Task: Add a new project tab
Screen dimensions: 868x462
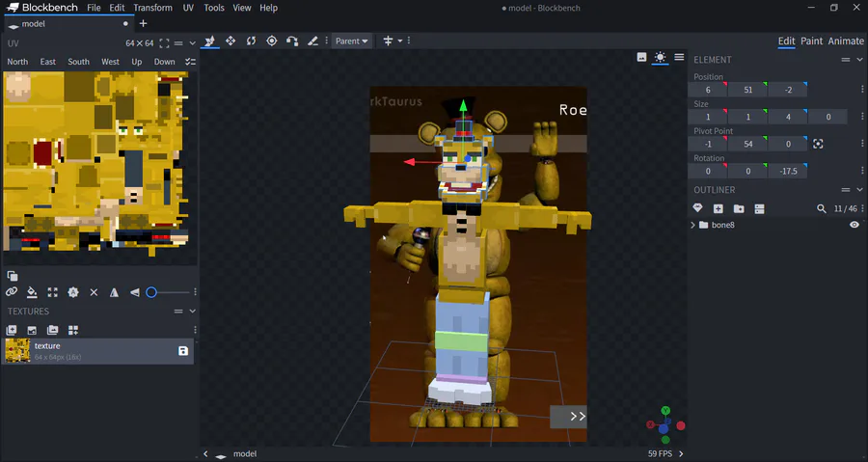Action: point(143,23)
